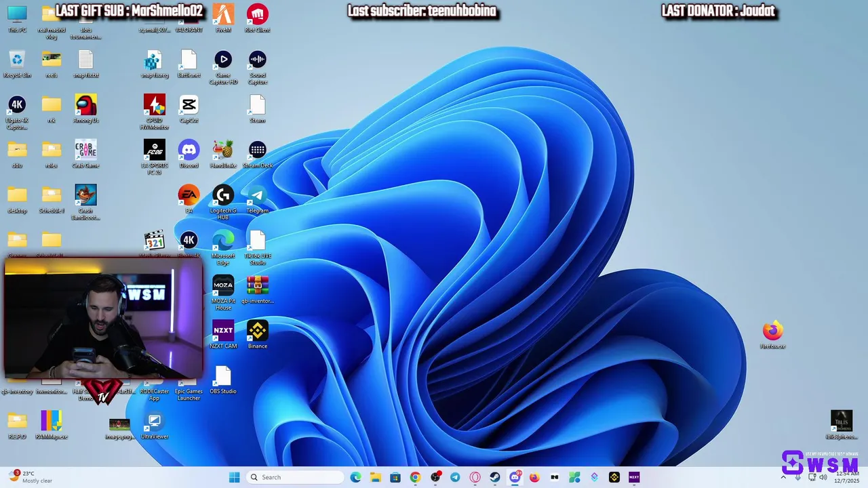Image resolution: width=868 pixels, height=488 pixels.
Task: Select the FiveM desktop shortcut
Action: click(223, 18)
